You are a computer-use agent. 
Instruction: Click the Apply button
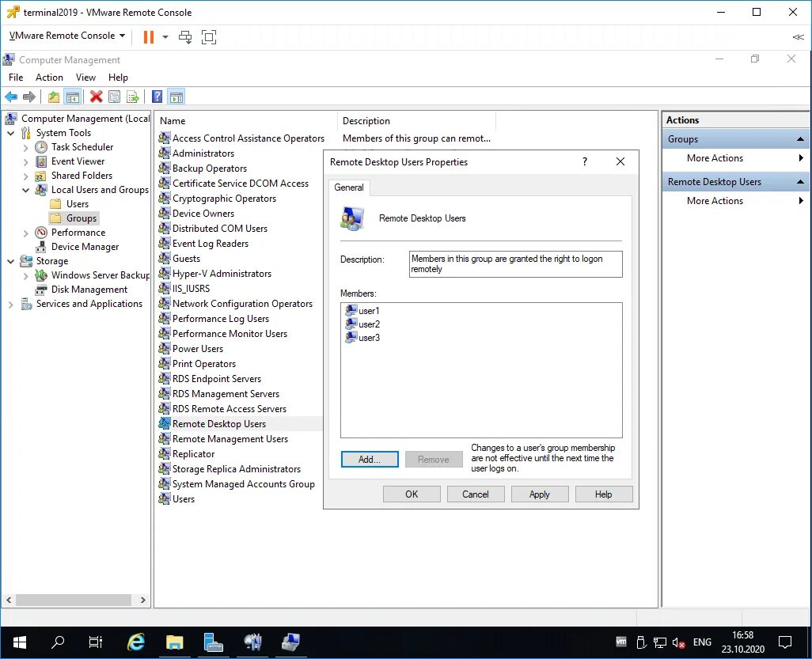point(540,494)
